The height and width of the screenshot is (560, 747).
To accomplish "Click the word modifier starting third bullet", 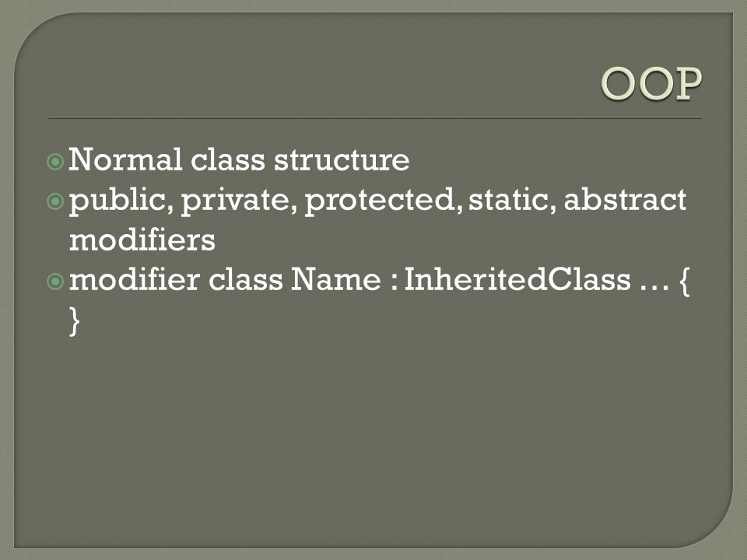I will click(x=135, y=279).
